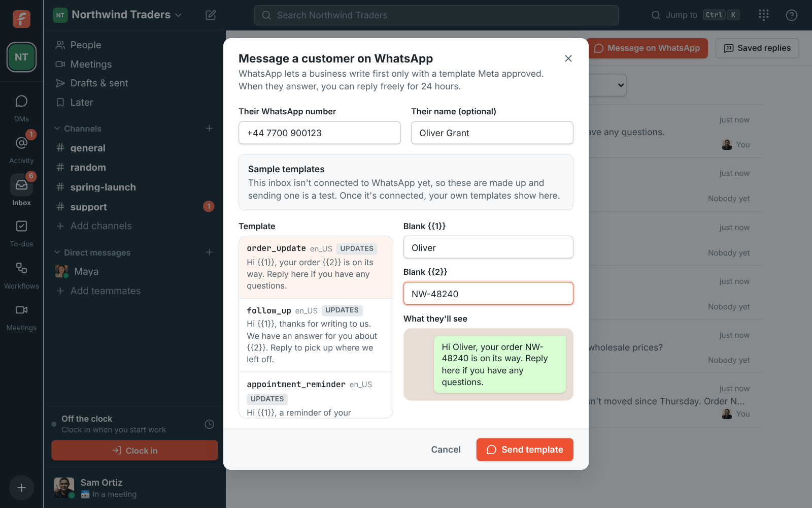Select the appointment_reminder template
Viewport: 812px width, 508px height.
click(x=316, y=395)
